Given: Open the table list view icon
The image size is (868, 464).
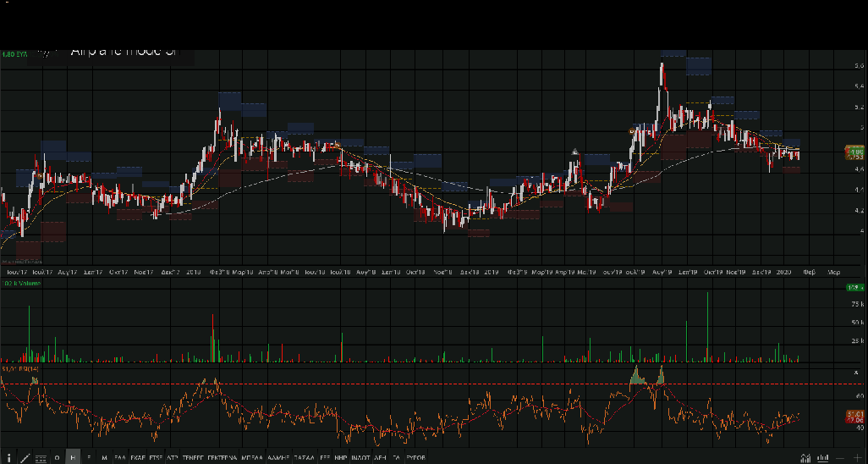Looking at the screenshot, I should (x=40, y=457).
